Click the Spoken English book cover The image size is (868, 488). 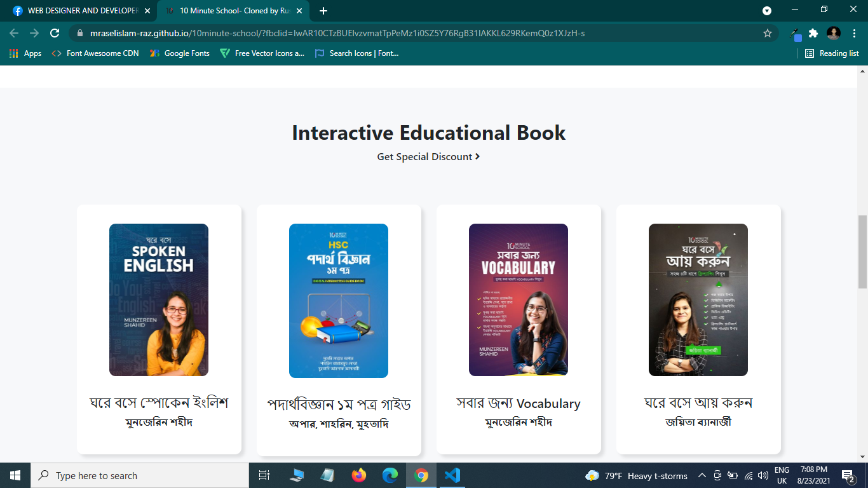tap(159, 300)
